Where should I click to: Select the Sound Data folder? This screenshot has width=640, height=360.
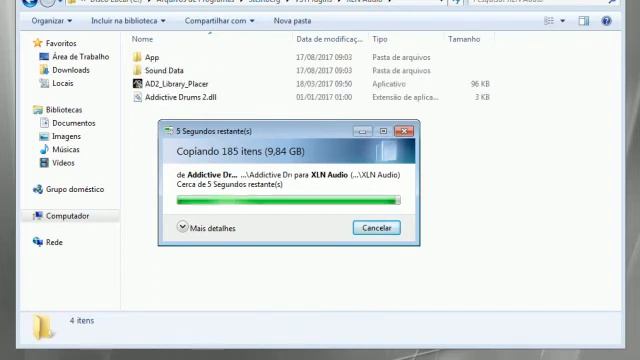pos(164,71)
